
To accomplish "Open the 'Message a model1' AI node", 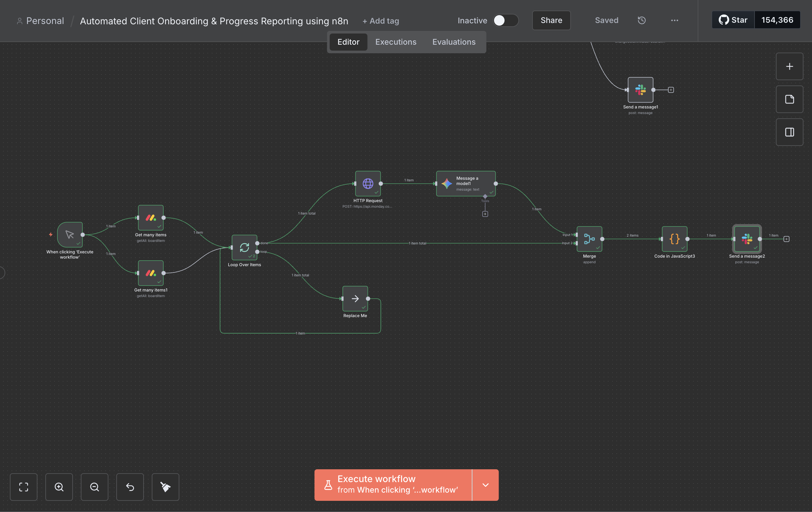I will point(466,183).
